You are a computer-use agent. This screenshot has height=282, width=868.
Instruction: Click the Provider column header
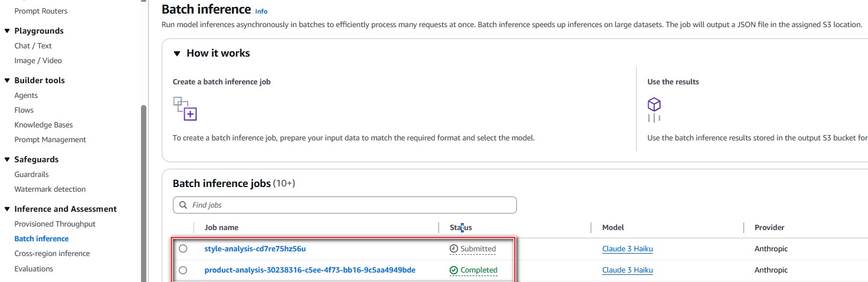pos(769,228)
